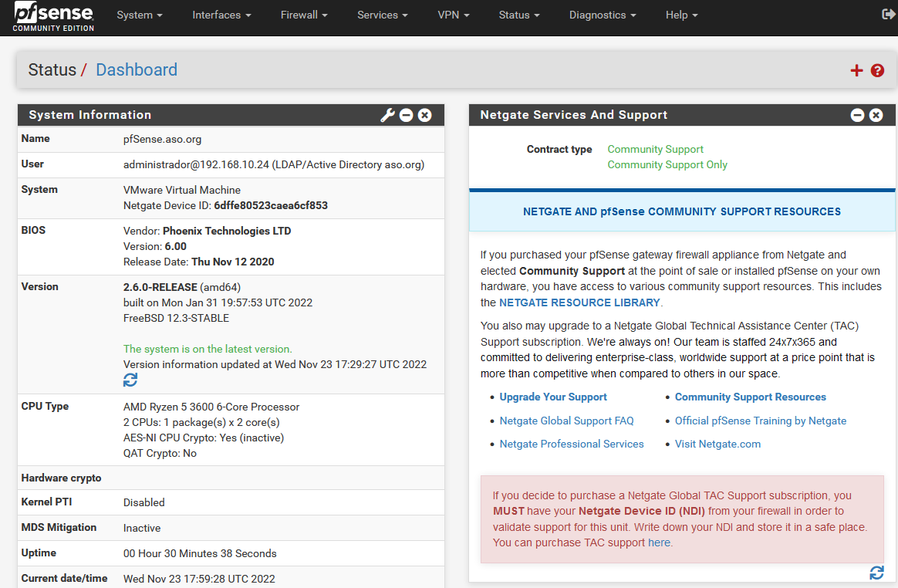Open the Firewall dropdown menu
The image size is (898, 588).
[304, 15]
